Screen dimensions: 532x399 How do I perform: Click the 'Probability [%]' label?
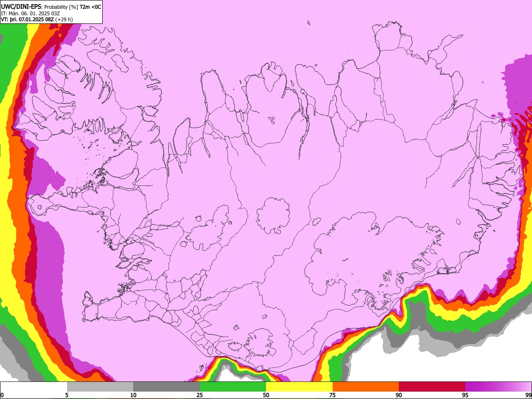(61, 7)
